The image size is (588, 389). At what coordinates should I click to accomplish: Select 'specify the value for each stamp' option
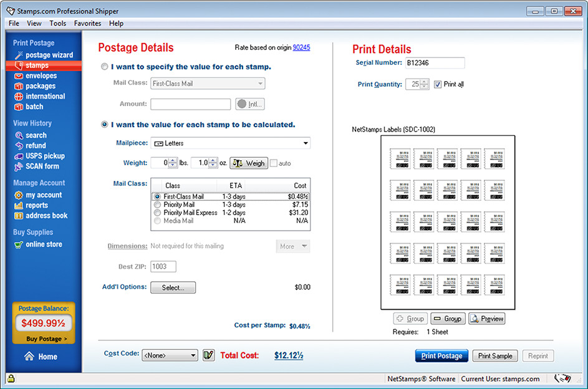(x=105, y=67)
